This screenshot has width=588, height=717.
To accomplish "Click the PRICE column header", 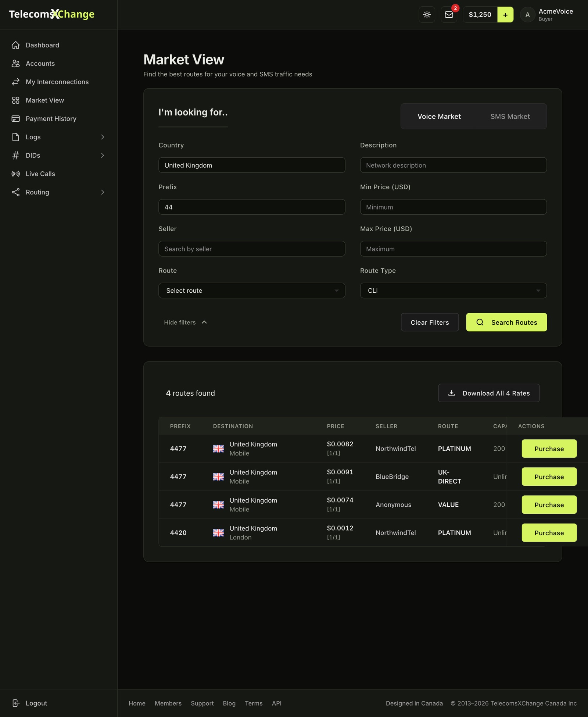I will (x=336, y=426).
